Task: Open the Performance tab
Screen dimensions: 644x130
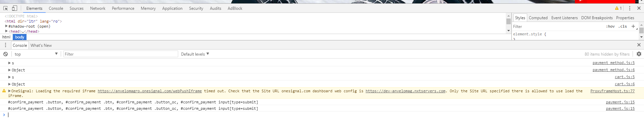Action: coord(123,8)
